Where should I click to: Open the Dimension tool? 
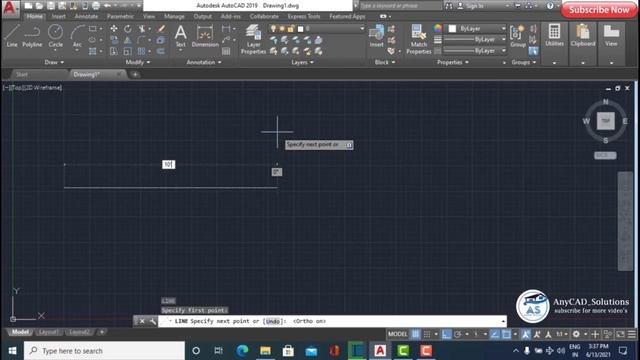tap(205, 36)
